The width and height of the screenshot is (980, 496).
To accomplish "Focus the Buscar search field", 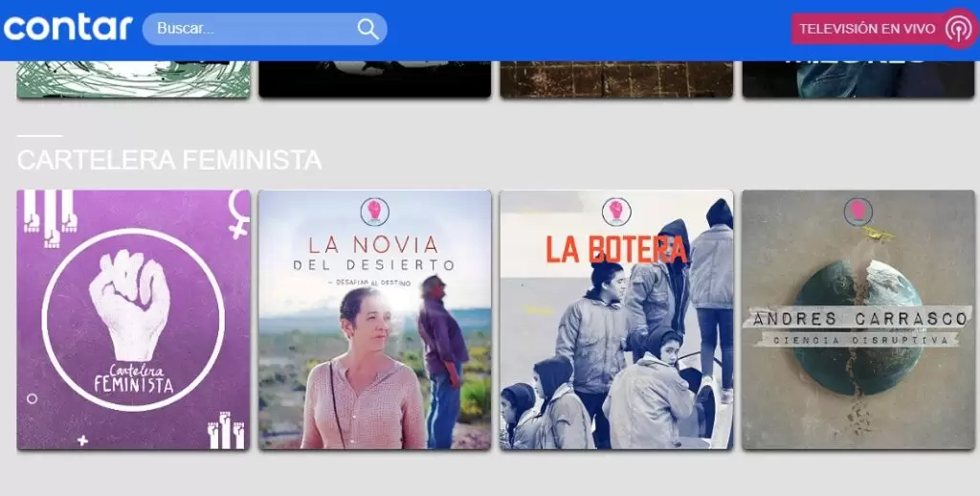I will (254, 29).
